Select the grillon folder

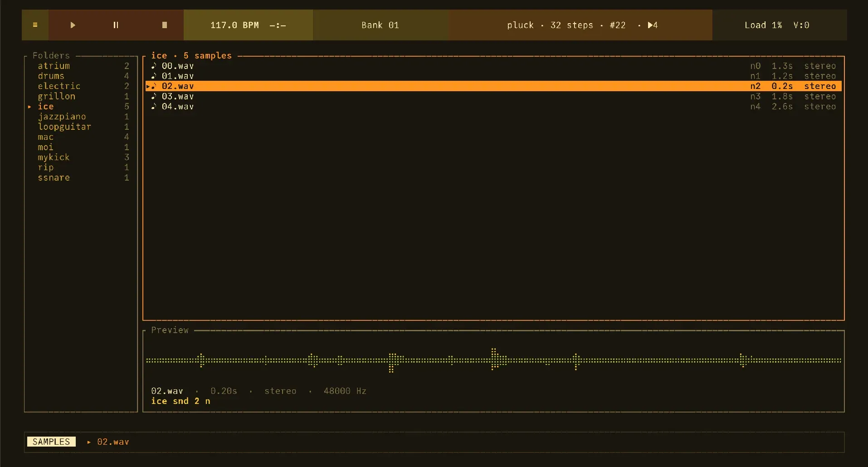pos(81,96)
